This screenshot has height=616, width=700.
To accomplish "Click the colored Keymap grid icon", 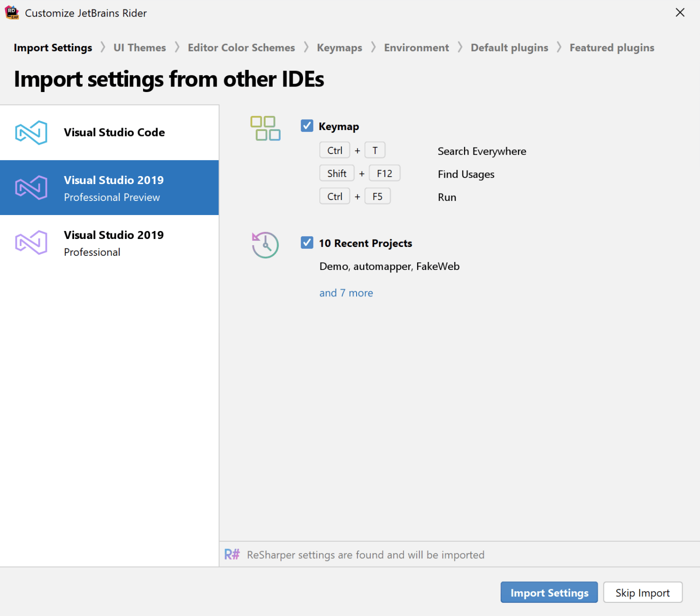I will coord(265,128).
